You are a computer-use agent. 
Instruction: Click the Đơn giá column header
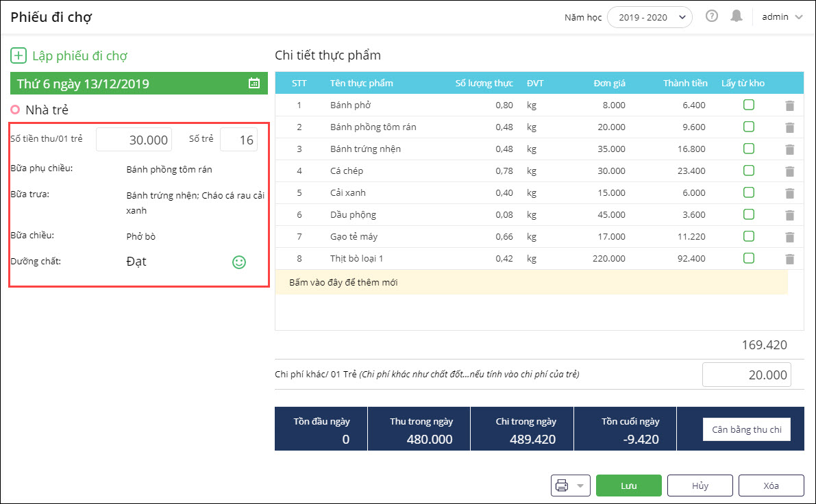609,84
